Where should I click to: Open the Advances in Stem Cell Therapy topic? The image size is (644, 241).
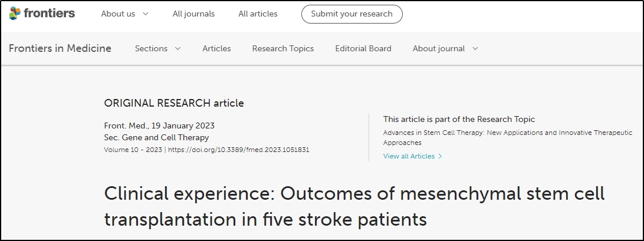[508, 137]
